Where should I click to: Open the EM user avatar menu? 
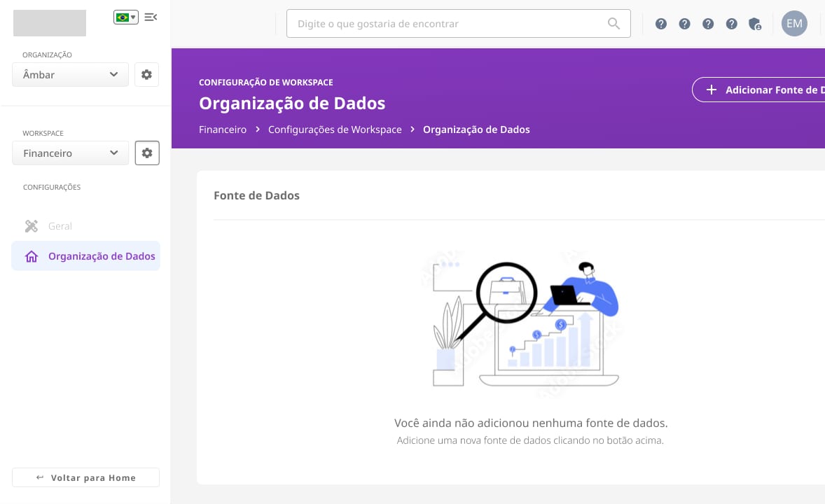(x=794, y=24)
